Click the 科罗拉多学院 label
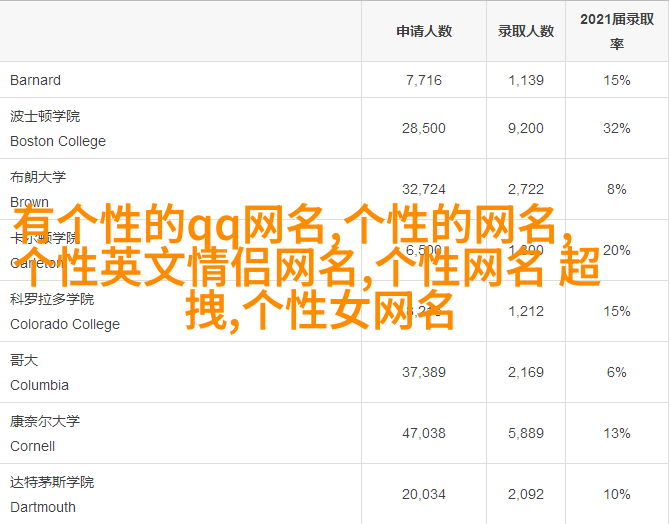The width and height of the screenshot is (670, 524). [52, 299]
